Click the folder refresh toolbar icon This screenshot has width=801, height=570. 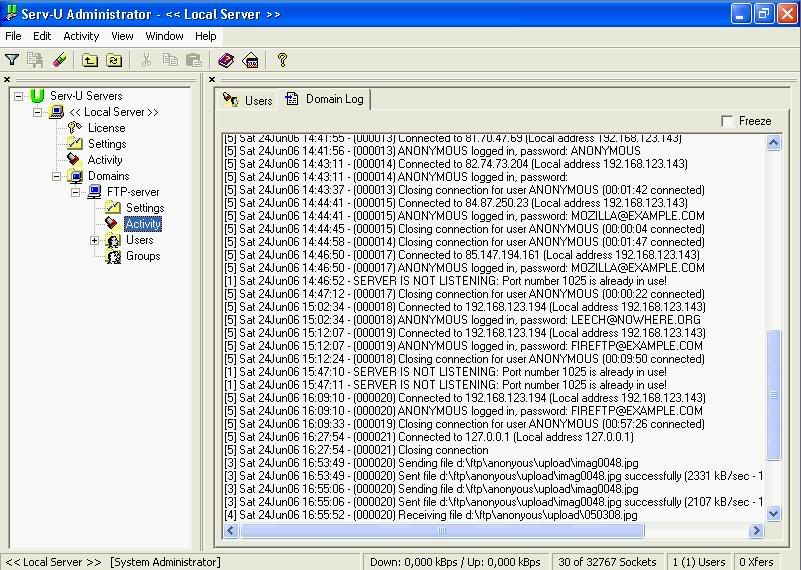tap(114, 60)
